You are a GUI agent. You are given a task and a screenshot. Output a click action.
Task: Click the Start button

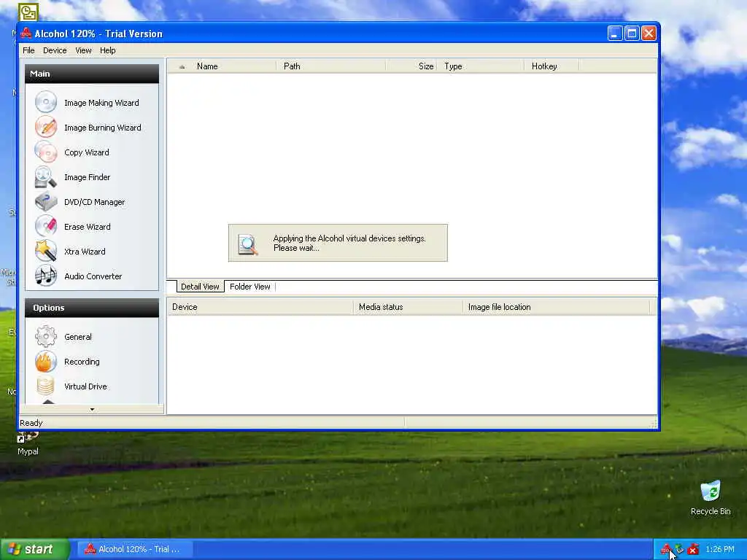click(35, 549)
